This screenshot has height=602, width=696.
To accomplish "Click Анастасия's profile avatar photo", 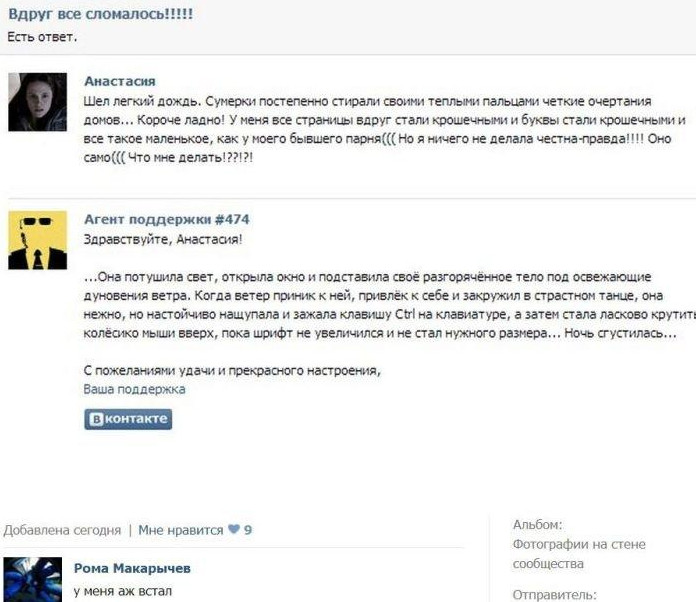I will [38, 102].
